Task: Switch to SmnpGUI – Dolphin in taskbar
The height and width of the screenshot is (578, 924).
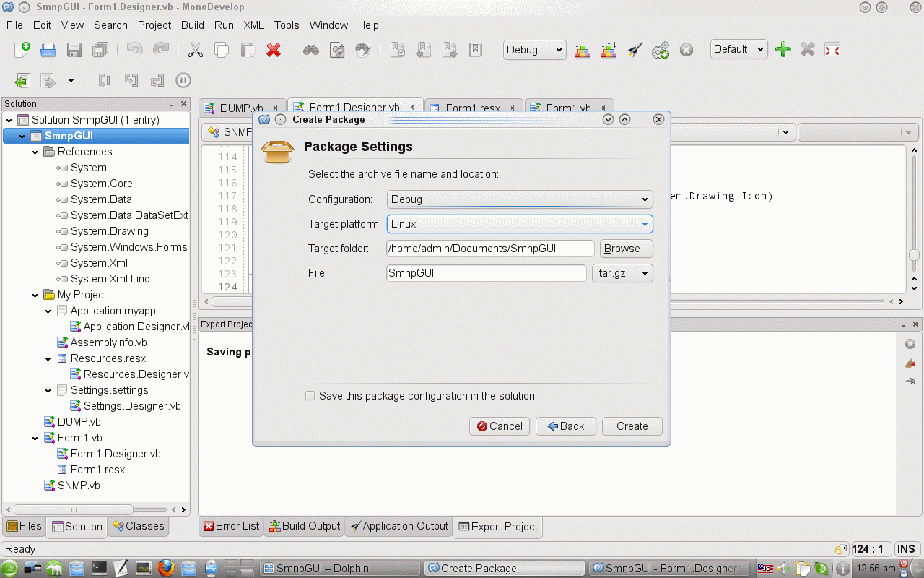Action: (x=340, y=568)
